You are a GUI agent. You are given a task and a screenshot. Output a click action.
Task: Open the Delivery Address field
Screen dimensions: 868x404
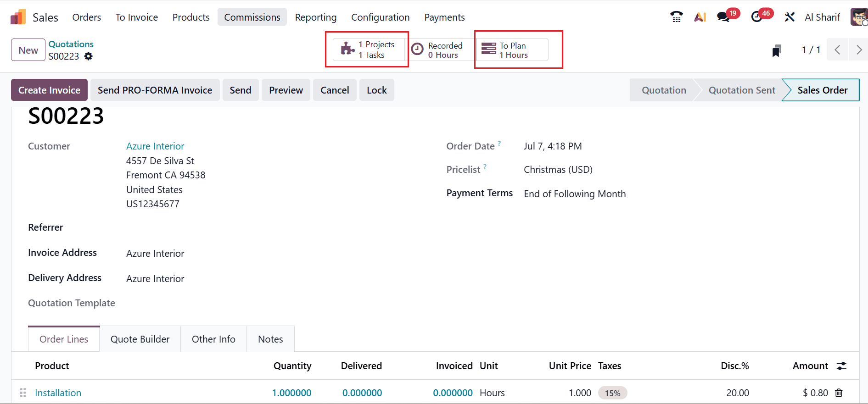point(155,278)
